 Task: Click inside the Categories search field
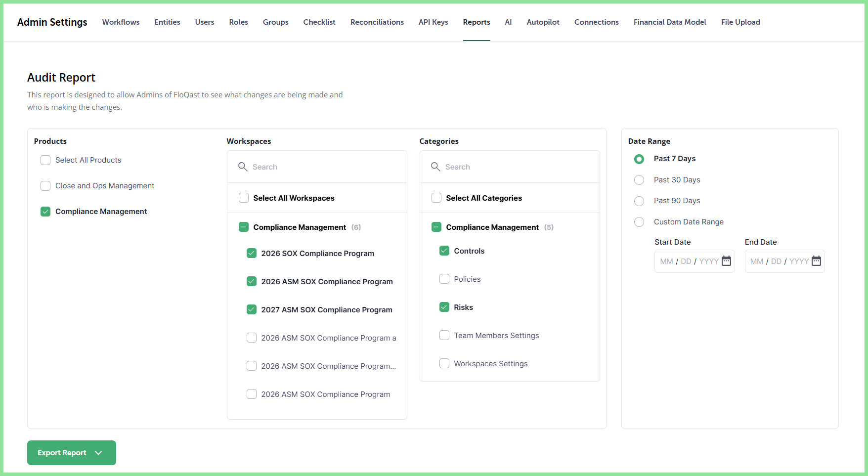click(x=510, y=167)
